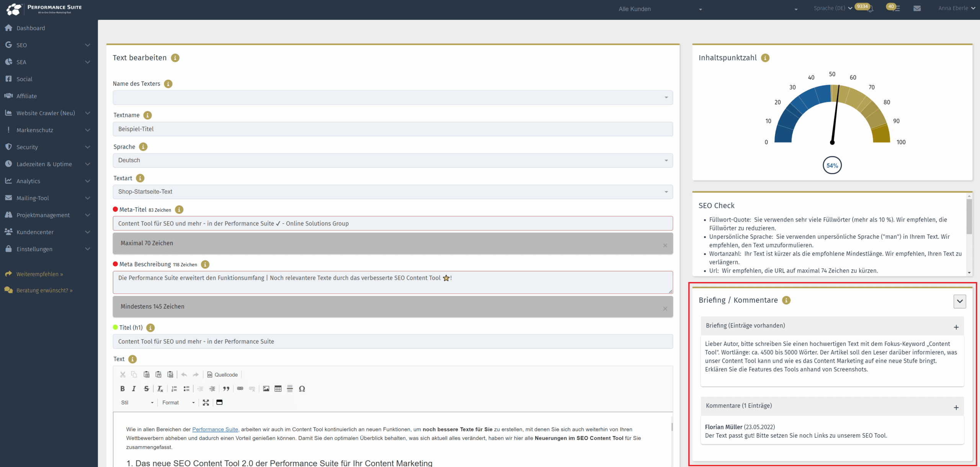The height and width of the screenshot is (467, 980).
Task: Dismiss the Mindestens 145 Zeichen notice
Action: (665, 309)
